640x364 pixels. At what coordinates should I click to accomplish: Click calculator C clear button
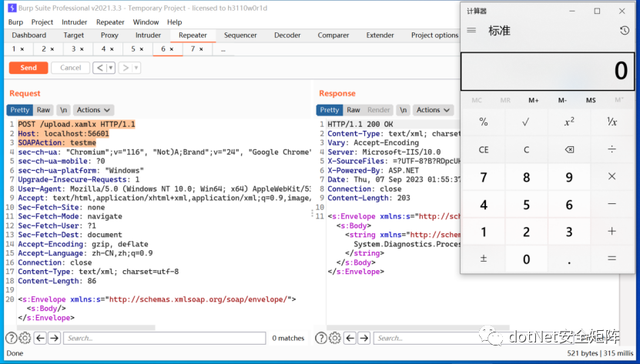526,150
